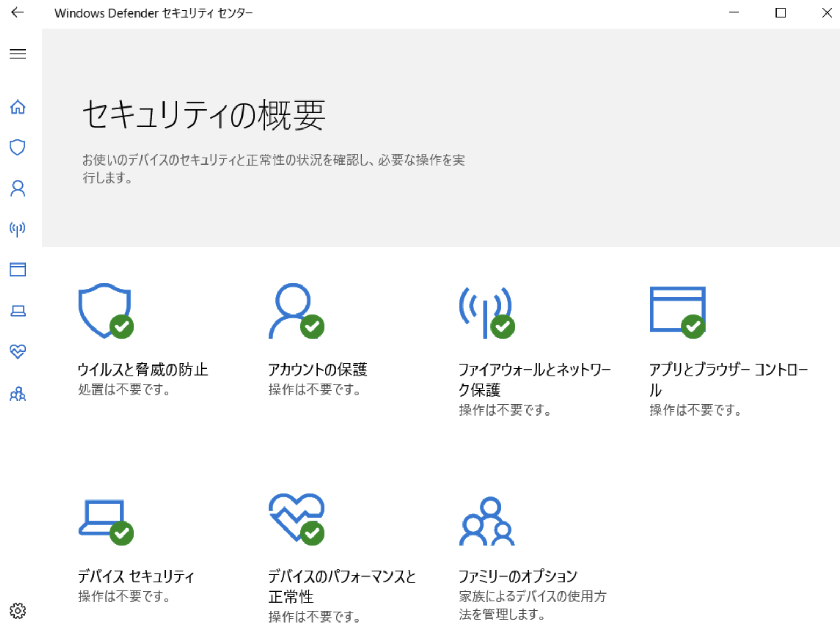Click the green checkmark on デバイス セキュリティ tile
This screenshot has height=629, width=840.
(x=123, y=532)
